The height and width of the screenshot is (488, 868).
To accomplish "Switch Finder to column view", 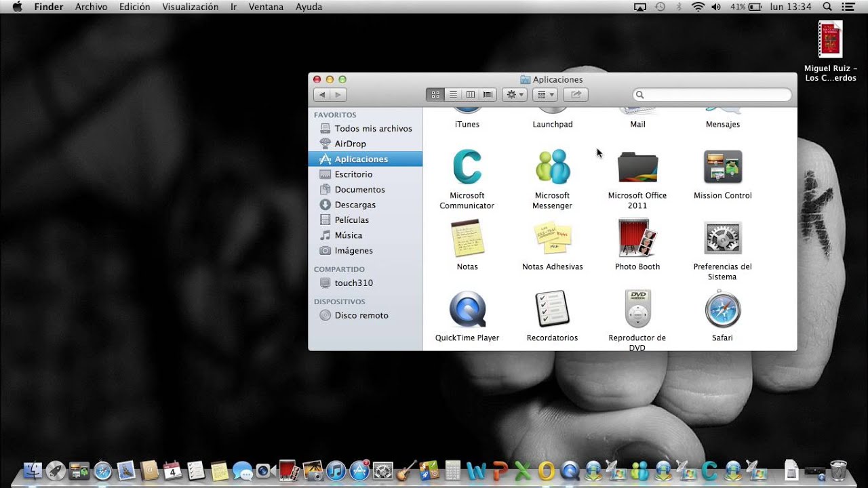I will point(471,95).
